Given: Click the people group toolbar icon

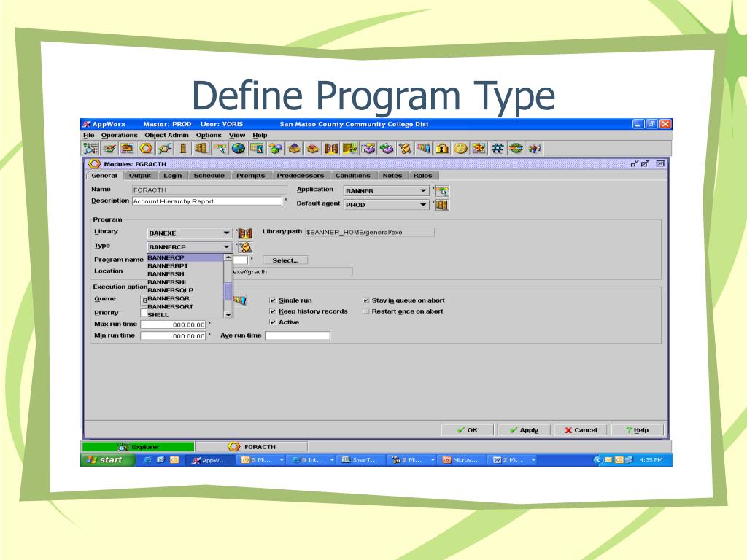Looking at the screenshot, I should (x=535, y=149).
